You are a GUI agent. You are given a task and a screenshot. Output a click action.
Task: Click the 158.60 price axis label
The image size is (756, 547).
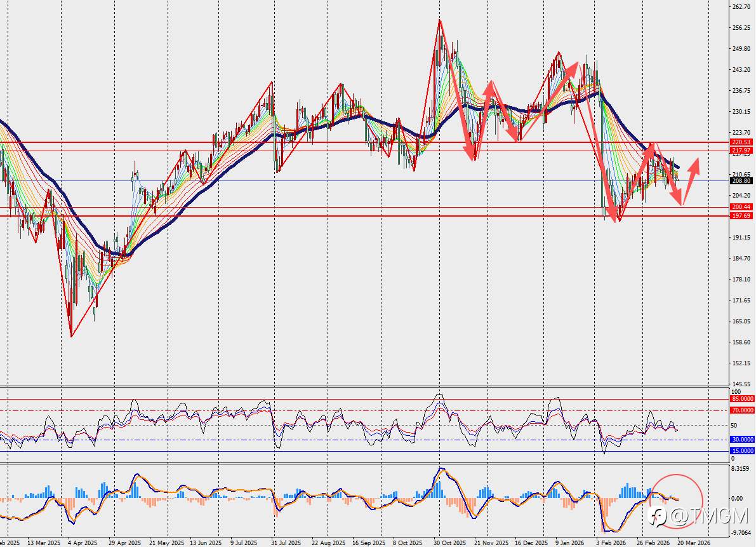[741, 342]
